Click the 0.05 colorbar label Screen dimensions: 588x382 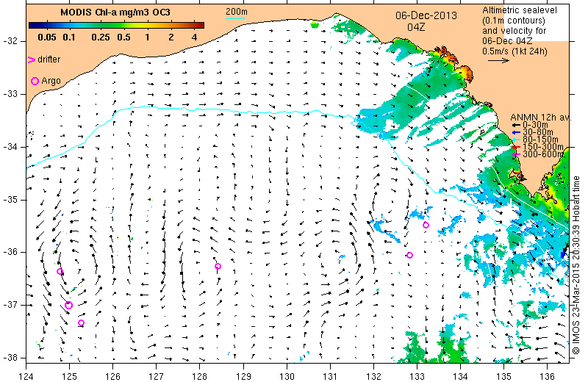tap(47, 37)
